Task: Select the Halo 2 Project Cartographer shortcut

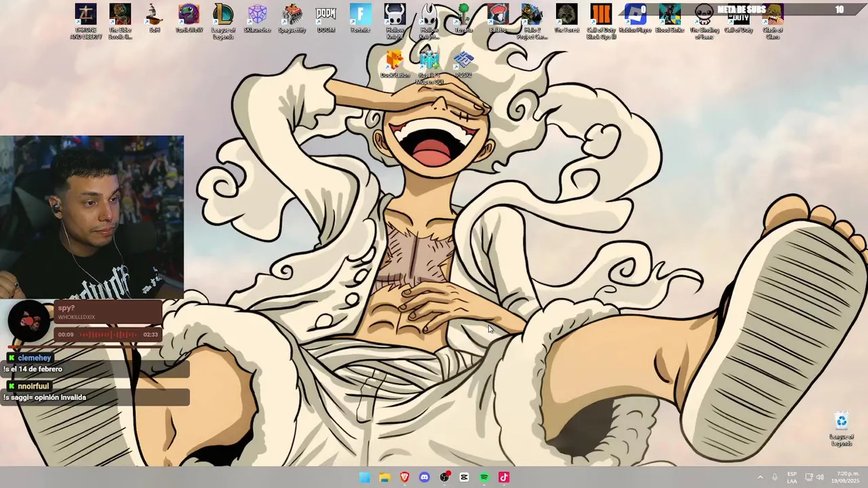Action: point(532,21)
